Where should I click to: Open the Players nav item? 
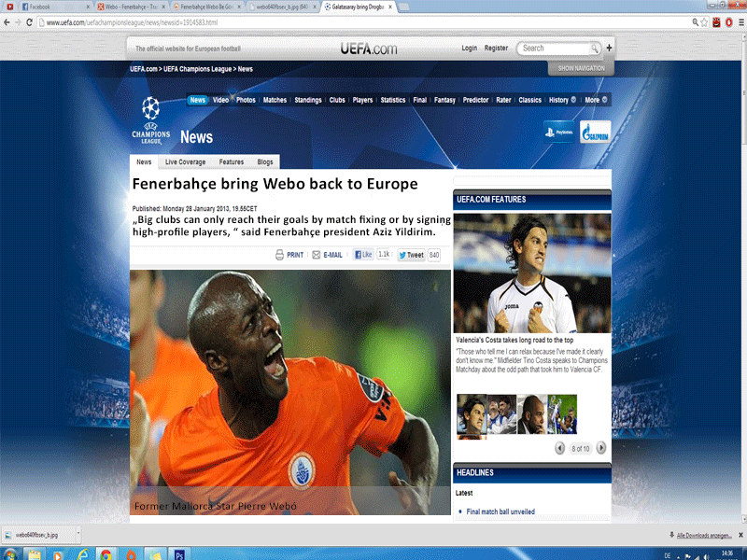pos(362,100)
